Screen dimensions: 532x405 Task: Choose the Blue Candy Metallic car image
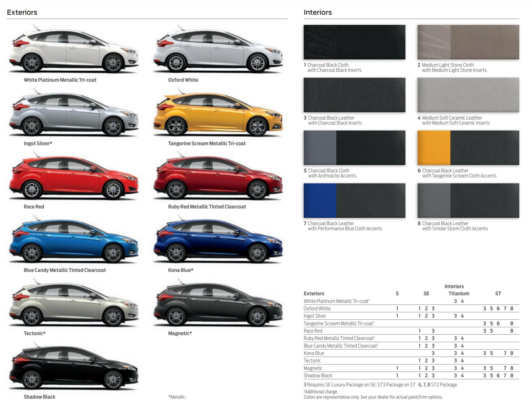click(x=74, y=239)
